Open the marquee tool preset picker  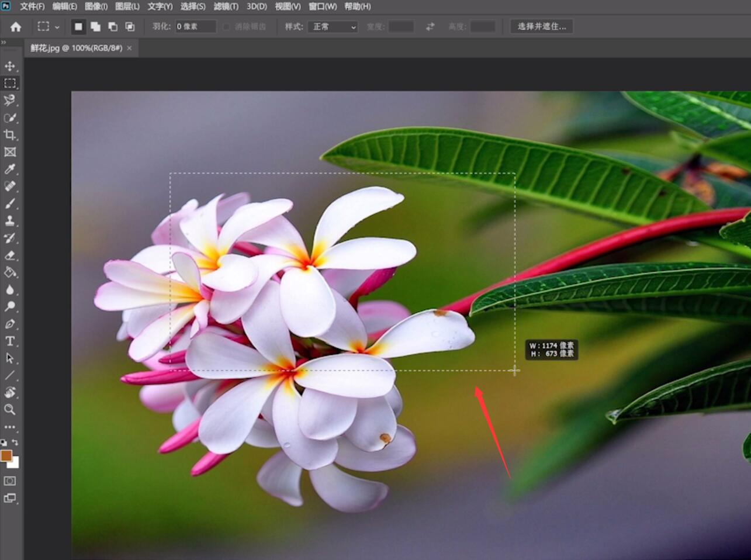49,27
